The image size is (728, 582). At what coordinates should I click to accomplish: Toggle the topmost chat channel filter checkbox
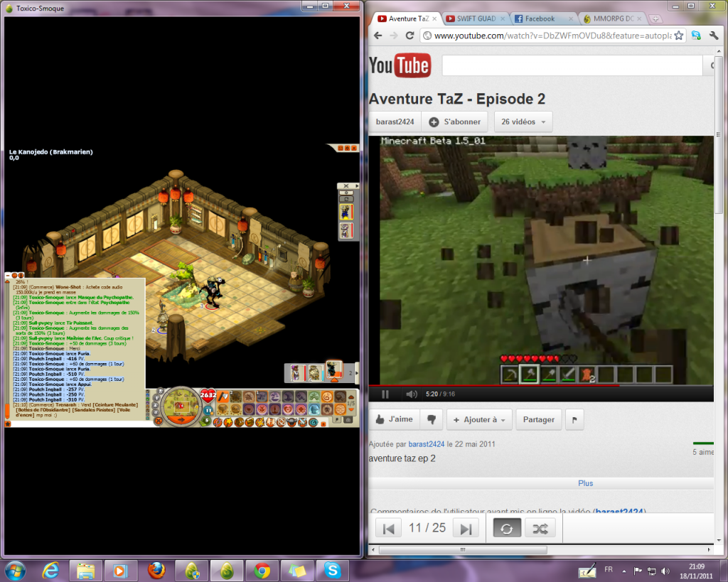coord(148,393)
